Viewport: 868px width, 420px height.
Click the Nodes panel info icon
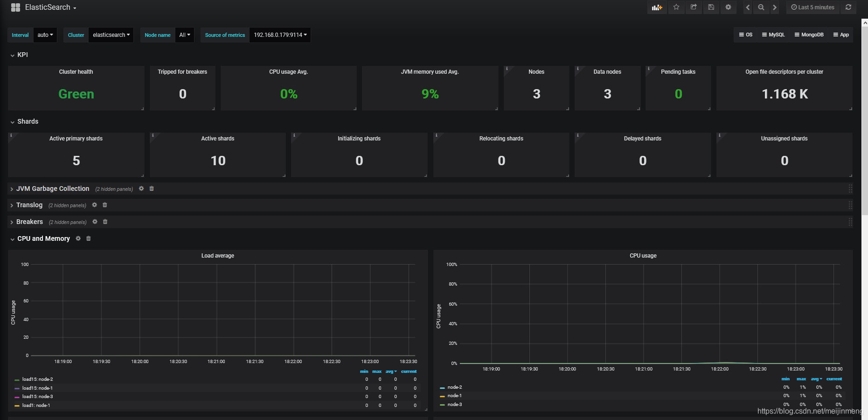pos(507,69)
